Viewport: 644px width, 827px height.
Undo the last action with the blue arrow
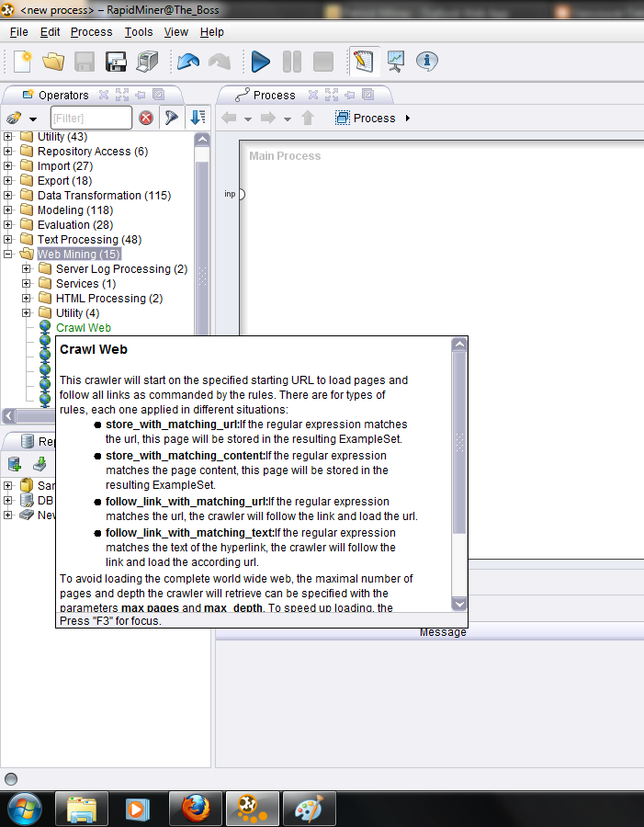pos(188,62)
